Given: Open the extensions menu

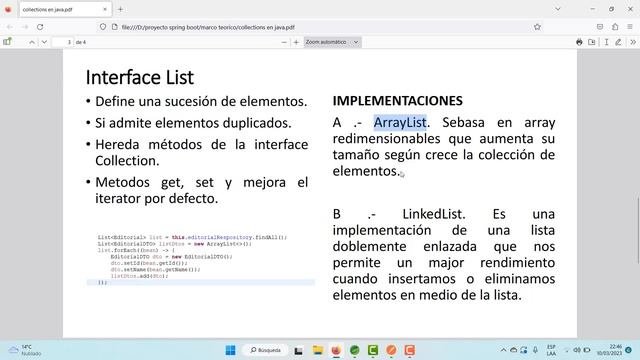Looking at the screenshot, I should coord(615,27).
